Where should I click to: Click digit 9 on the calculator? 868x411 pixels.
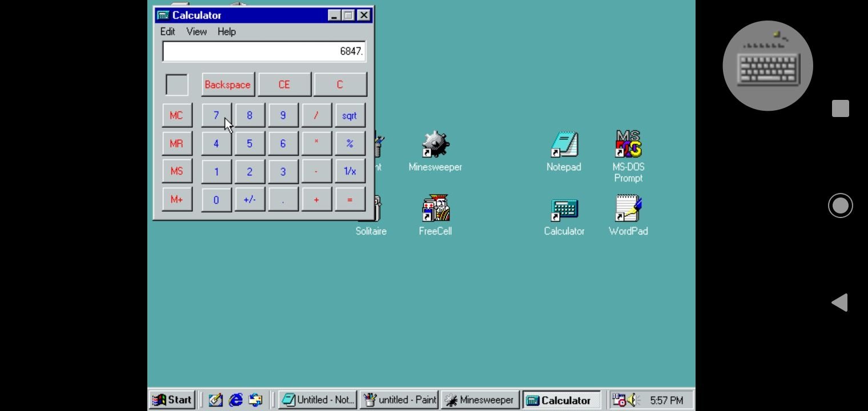283,115
